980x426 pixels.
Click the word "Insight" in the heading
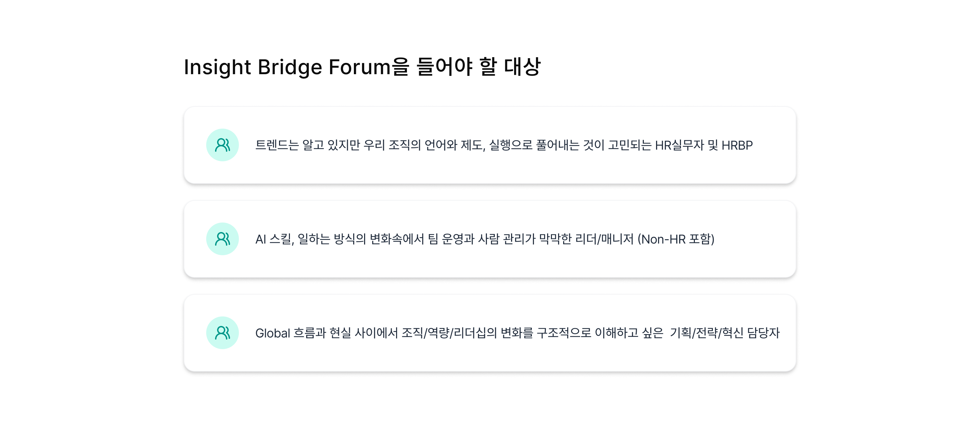click(217, 67)
